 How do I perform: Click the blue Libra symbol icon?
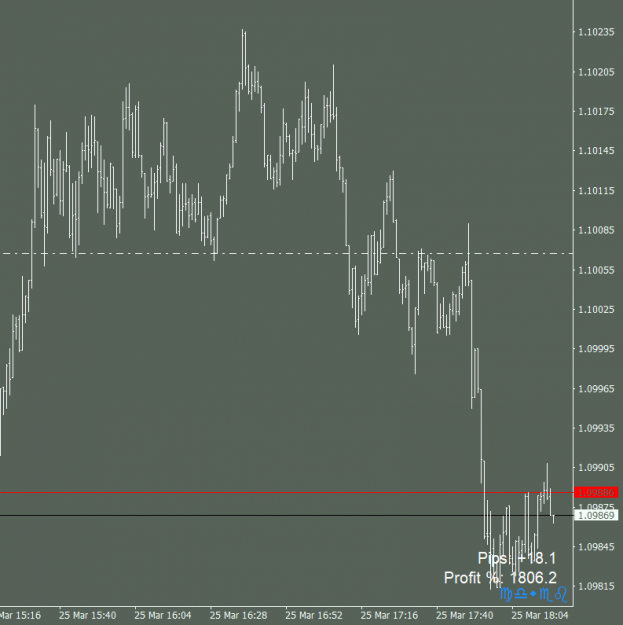(521, 594)
